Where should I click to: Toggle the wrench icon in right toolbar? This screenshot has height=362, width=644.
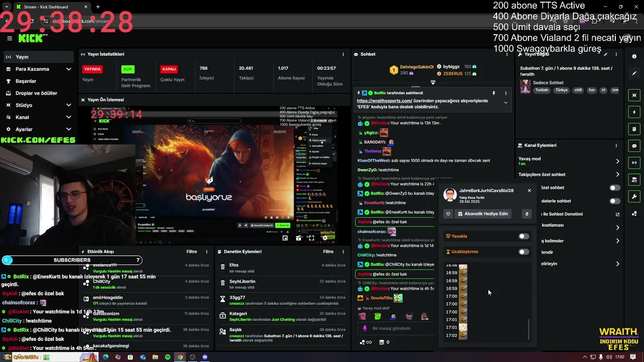coord(634,197)
